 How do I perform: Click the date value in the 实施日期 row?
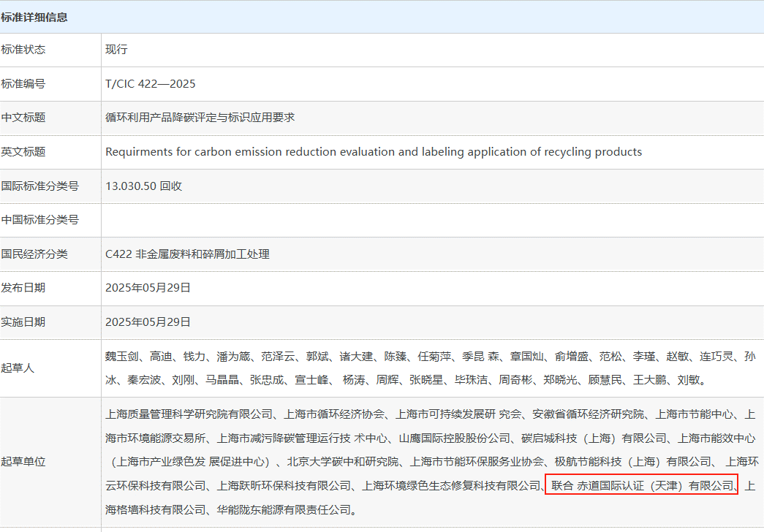point(148,322)
